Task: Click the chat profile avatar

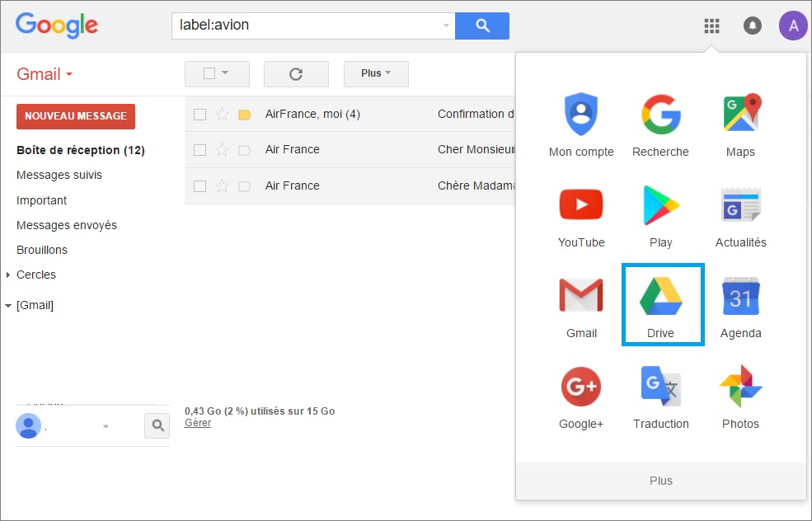Action: (29, 426)
